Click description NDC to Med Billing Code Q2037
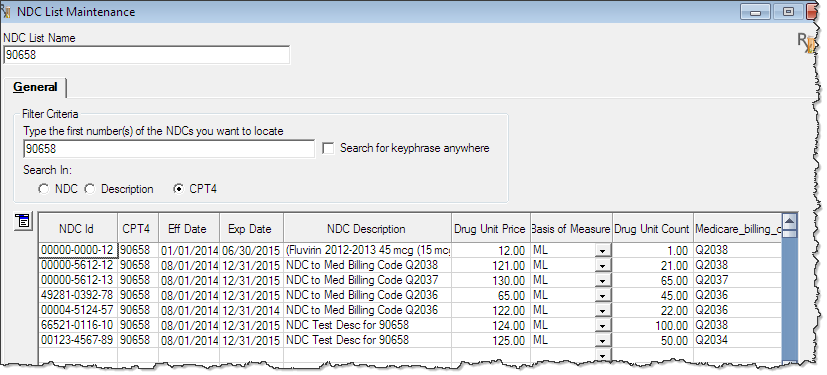Viewport: 827px width, 375px height. point(367,280)
